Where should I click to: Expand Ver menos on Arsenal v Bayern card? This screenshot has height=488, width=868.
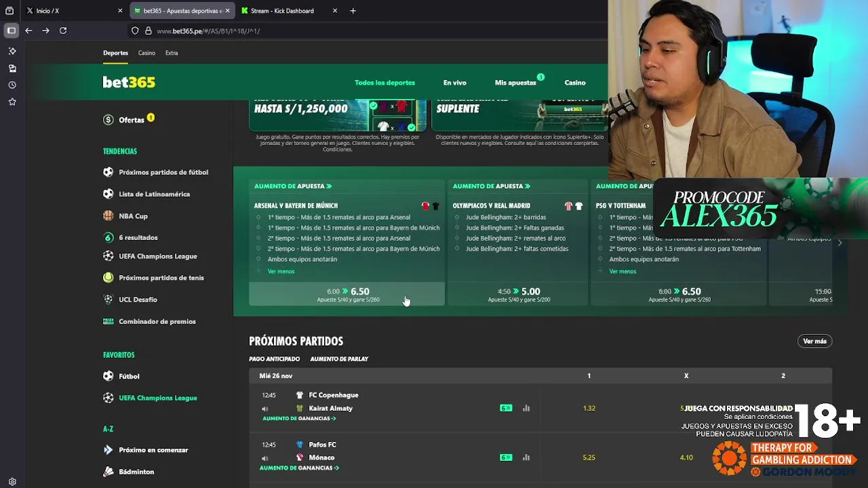pos(281,271)
